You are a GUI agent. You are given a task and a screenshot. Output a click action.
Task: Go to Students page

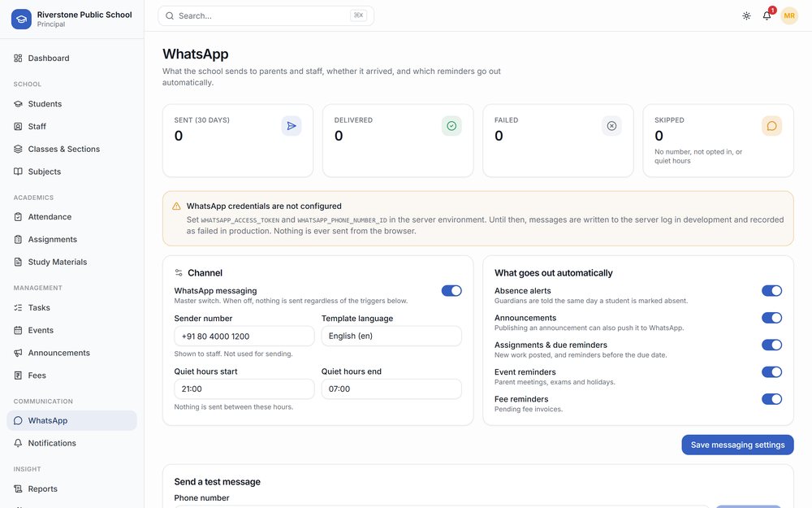[x=72, y=104]
